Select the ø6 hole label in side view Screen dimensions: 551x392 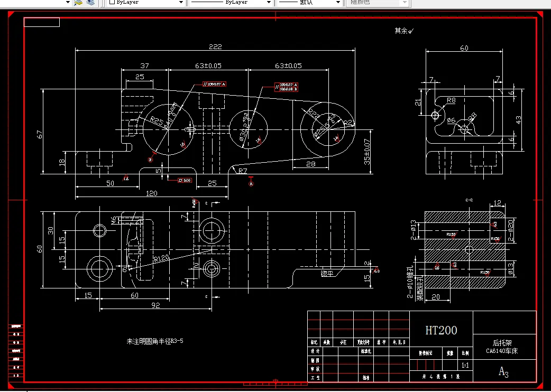click(451, 120)
